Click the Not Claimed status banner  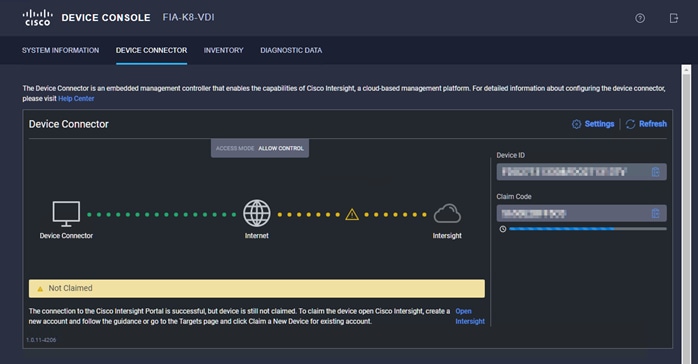click(257, 288)
